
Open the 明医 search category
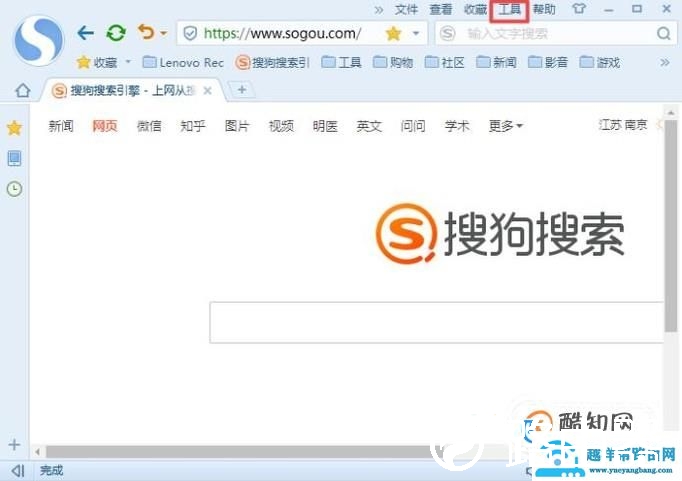pos(325,126)
